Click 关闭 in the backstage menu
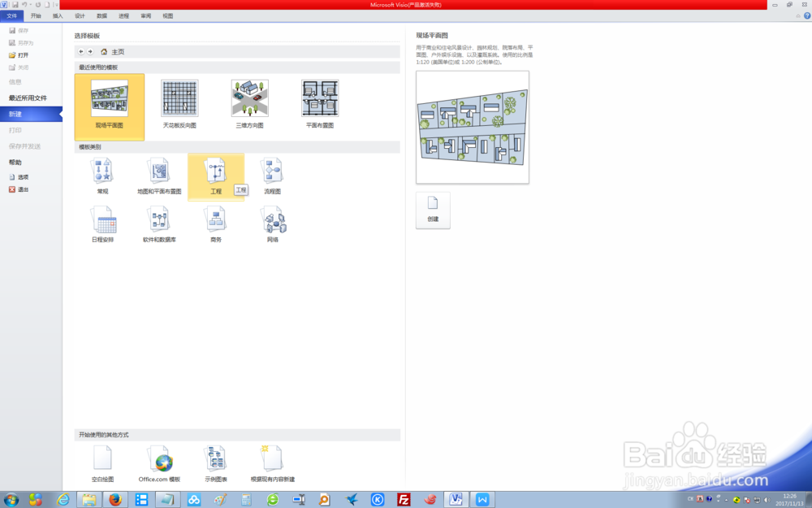This screenshot has width=812, height=508. pos(19,67)
